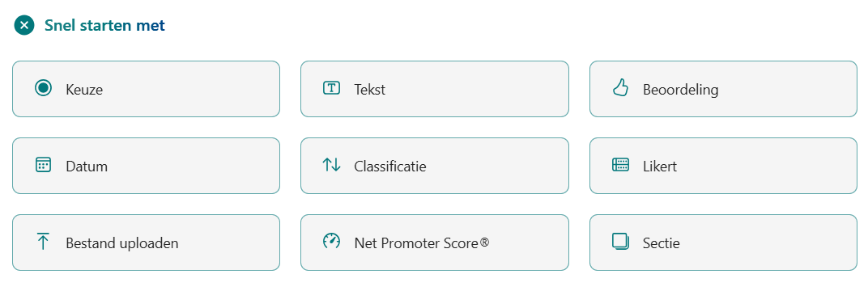Choose Bestand uploaden option
This screenshot has width=868, height=291.
(x=146, y=242)
